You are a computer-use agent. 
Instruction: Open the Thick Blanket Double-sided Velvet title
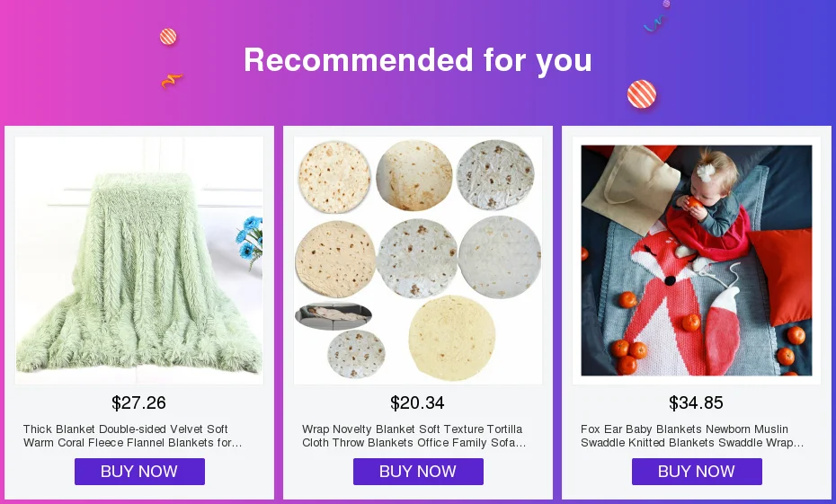pos(133,436)
